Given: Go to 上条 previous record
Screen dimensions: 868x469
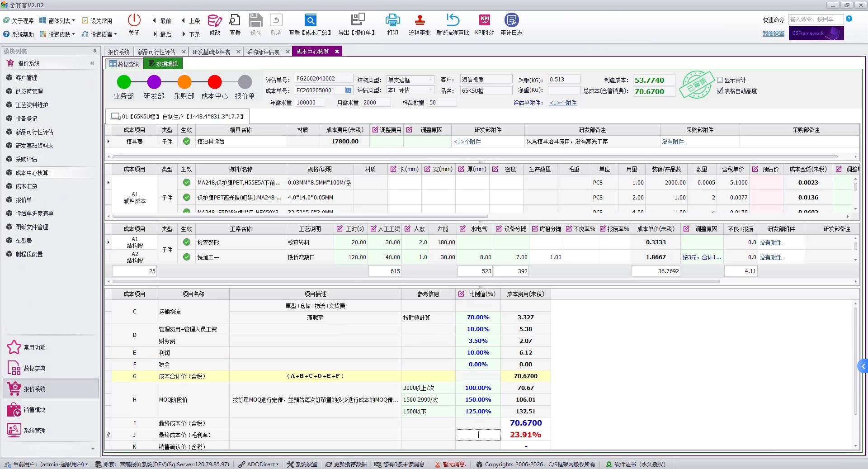Looking at the screenshot, I should 190,21.
